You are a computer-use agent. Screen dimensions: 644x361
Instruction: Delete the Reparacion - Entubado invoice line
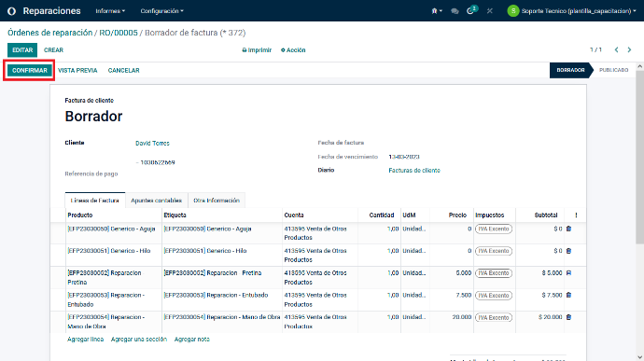[x=568, y=295]
